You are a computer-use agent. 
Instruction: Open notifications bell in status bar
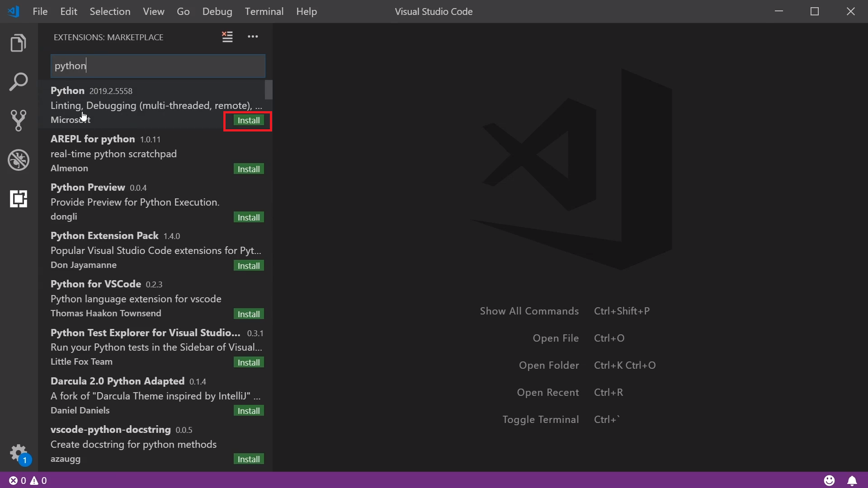coord(852,480)
